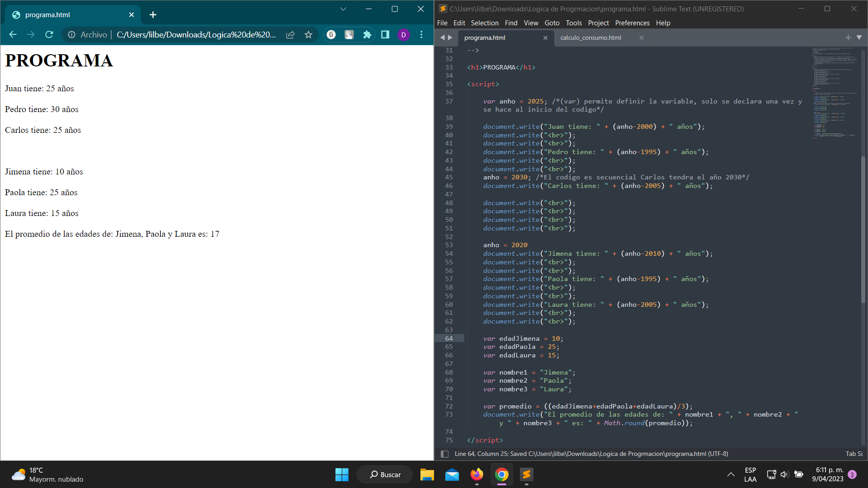The image size is (868, 488).
Task: Open Google Chrome from the taskbar
Action: point(501,475)
